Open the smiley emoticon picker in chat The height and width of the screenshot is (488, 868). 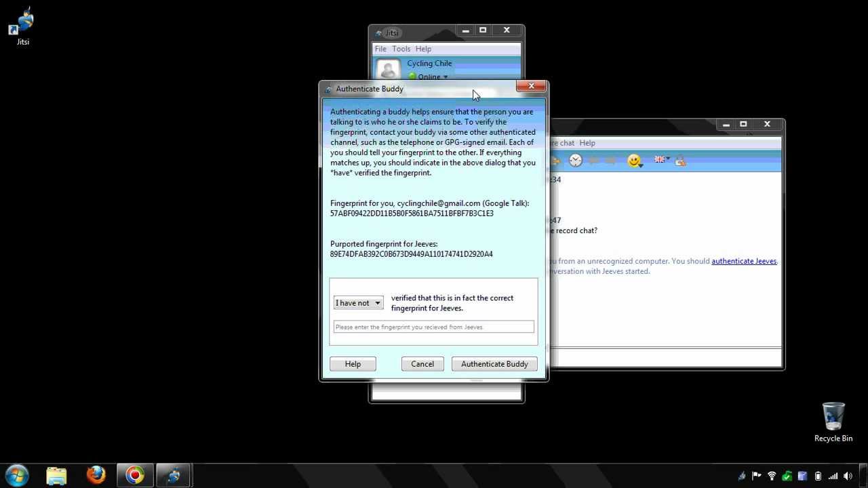coord(635,161)
